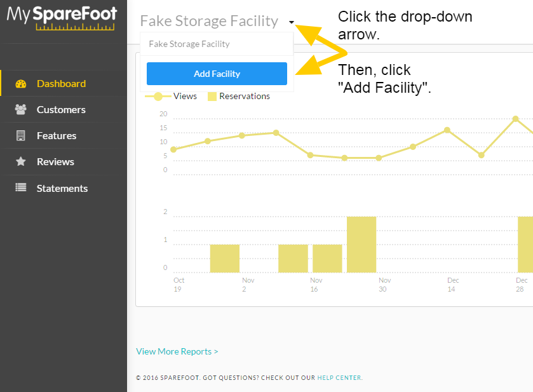Open the Fake Storage Facility title selector

[209, 21]
